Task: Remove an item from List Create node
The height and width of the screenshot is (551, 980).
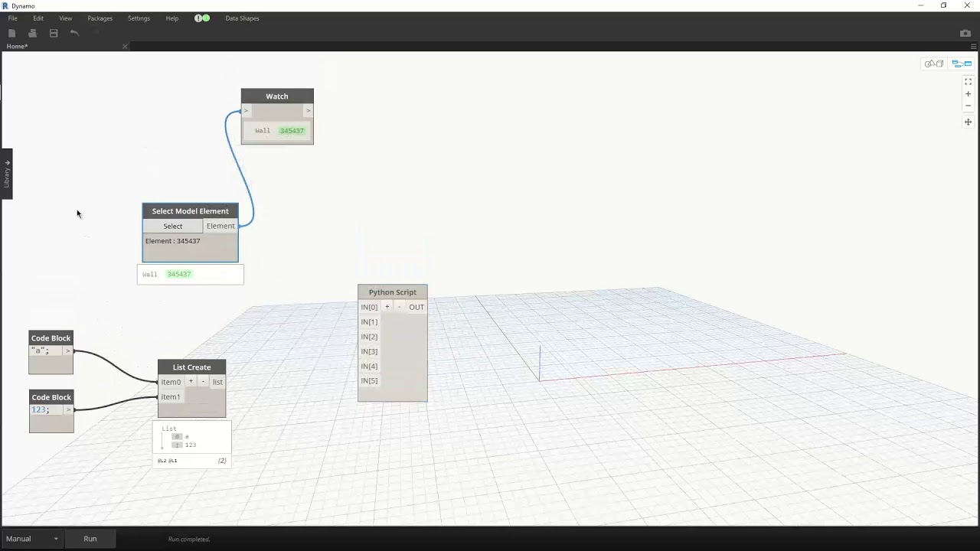Action: point(203,381)
